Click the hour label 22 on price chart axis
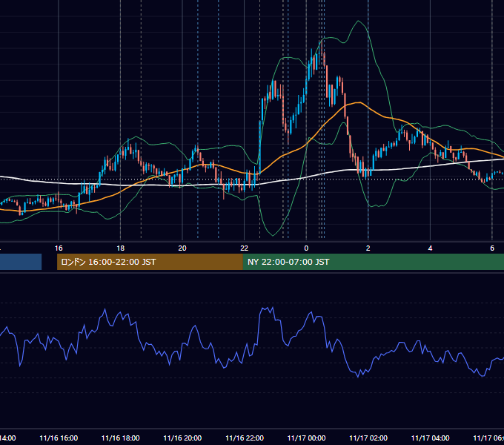 [245, 248]
